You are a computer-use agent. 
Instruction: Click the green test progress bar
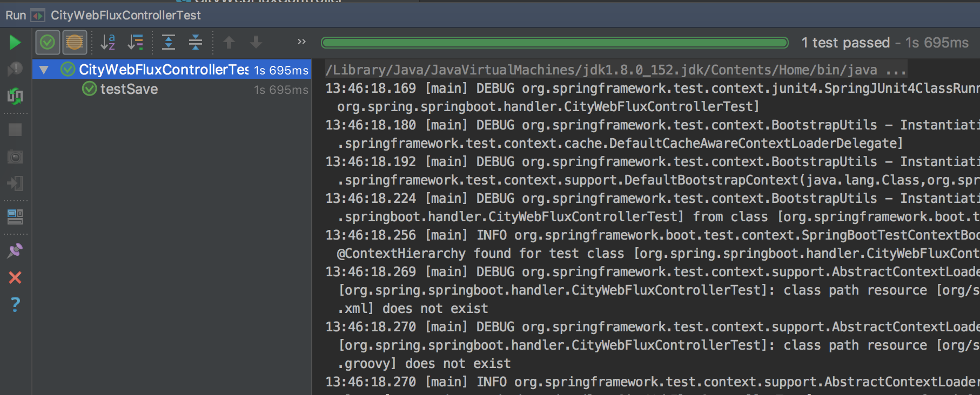click(554, 43)
